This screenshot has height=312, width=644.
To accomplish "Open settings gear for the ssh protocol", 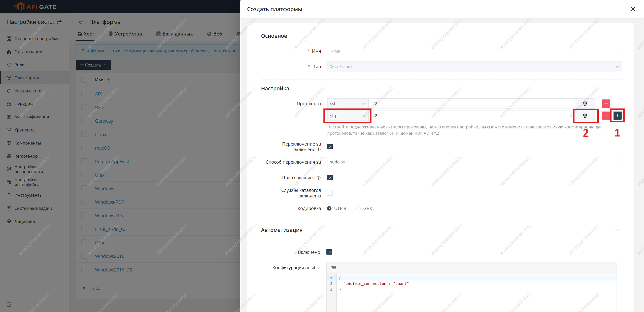I will pyautogui.click(x=585, y=104).
